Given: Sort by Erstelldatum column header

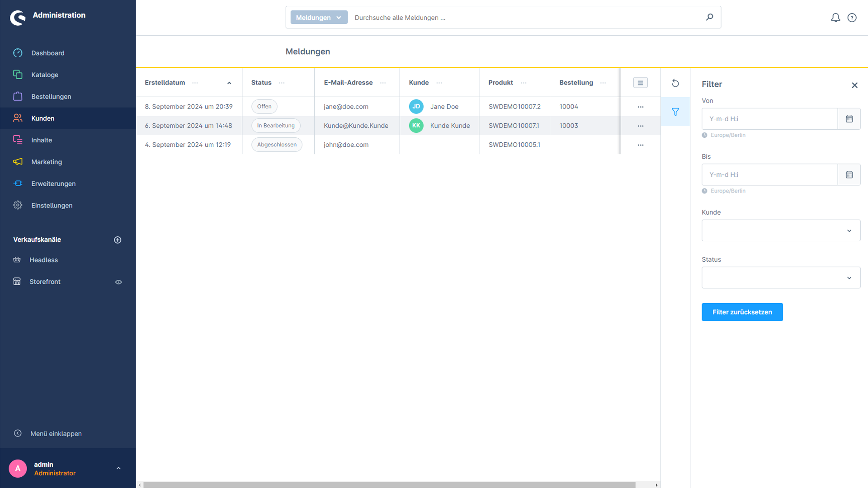Looking at the screenshot, I should (x=165, y=82).
